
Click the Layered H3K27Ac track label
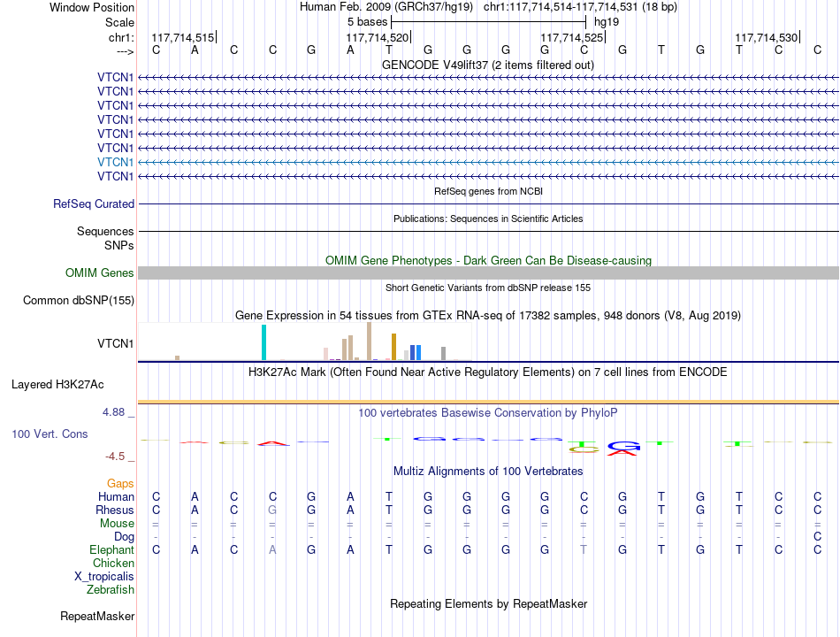click(x=57, y=385)
